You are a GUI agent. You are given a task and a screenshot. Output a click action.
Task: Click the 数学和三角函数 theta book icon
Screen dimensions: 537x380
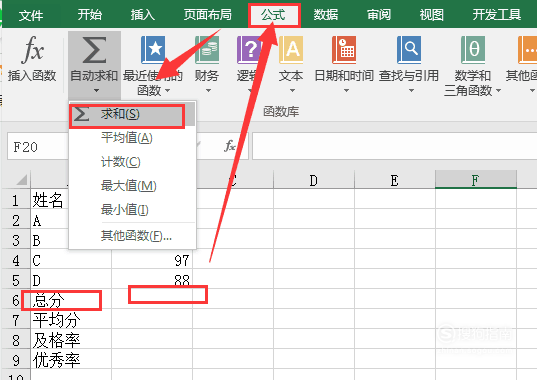(473, 50)
